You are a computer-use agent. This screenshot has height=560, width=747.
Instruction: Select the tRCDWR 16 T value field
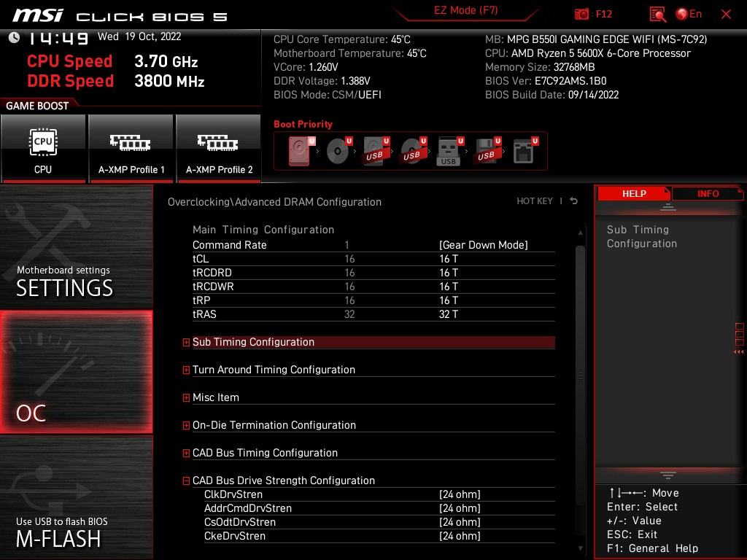[449, 286]
